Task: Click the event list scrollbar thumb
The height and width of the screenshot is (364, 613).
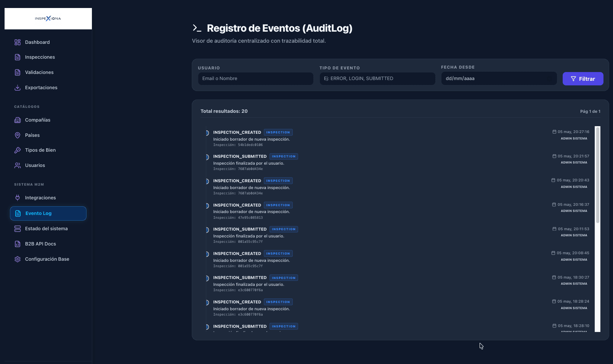Action: [x=598, y=175]
